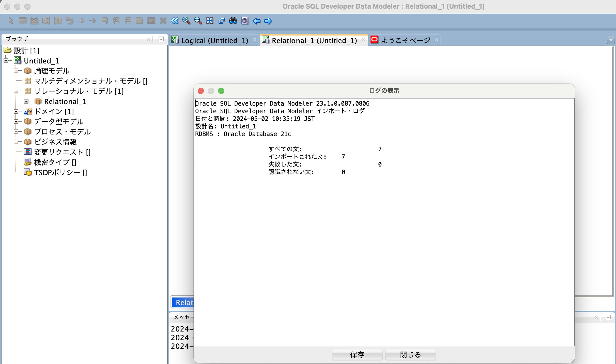This screenshot has height=364, width=616.
Task: Click the Relational_1 model cube icon in the tree
Action: 38,101
